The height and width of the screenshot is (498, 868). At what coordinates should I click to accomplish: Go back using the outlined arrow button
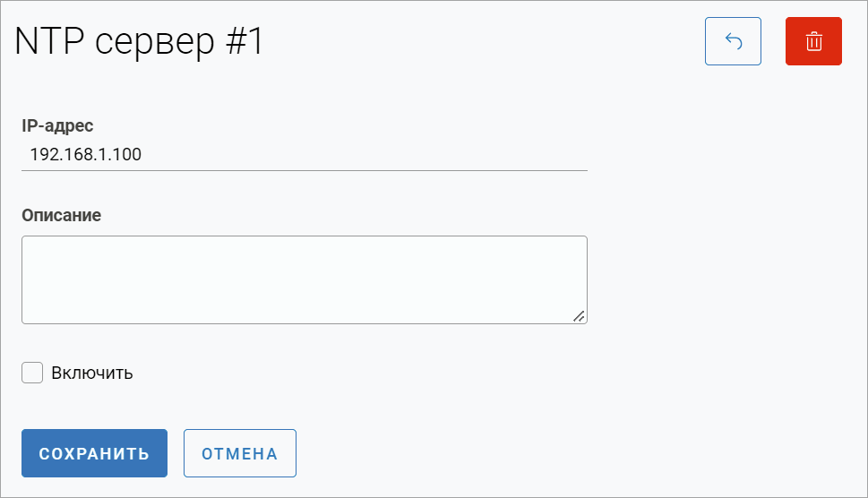click(x=733, y=41)
